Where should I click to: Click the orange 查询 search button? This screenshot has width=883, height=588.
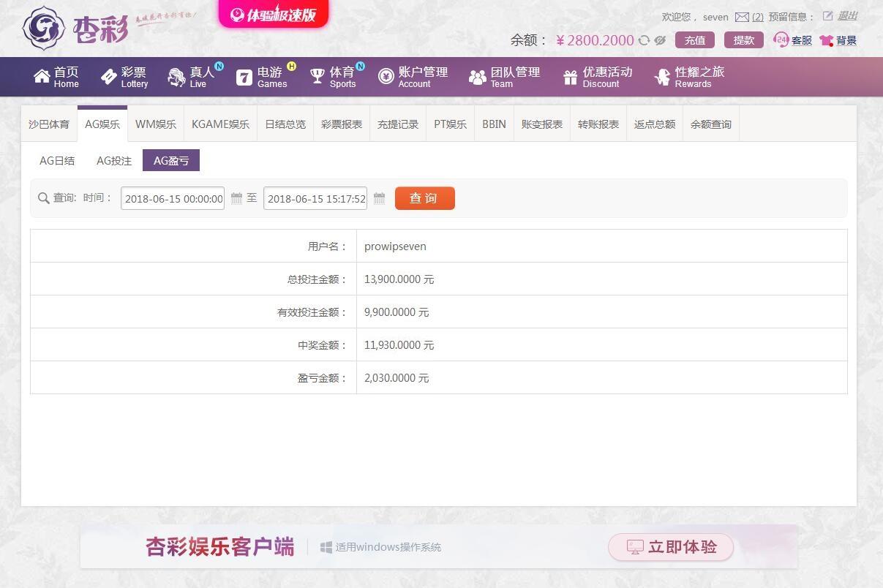click(x=424, y=198)
